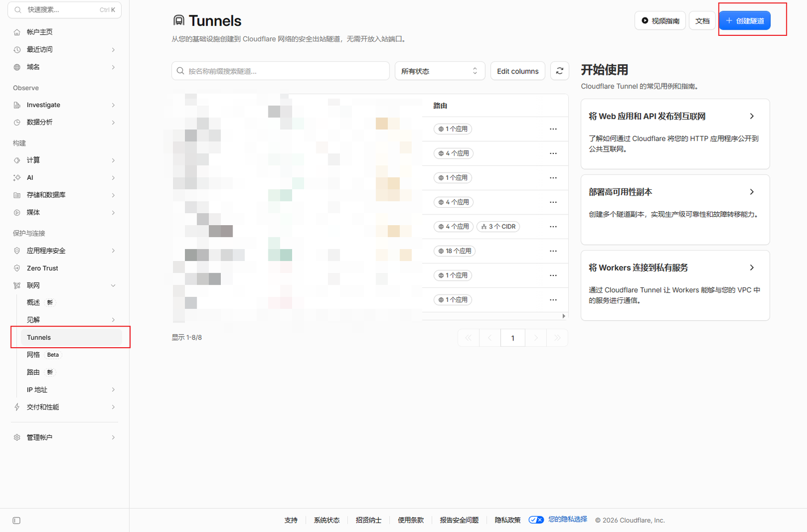
Task: Click the Edit columns button
Action: point(518,71)
